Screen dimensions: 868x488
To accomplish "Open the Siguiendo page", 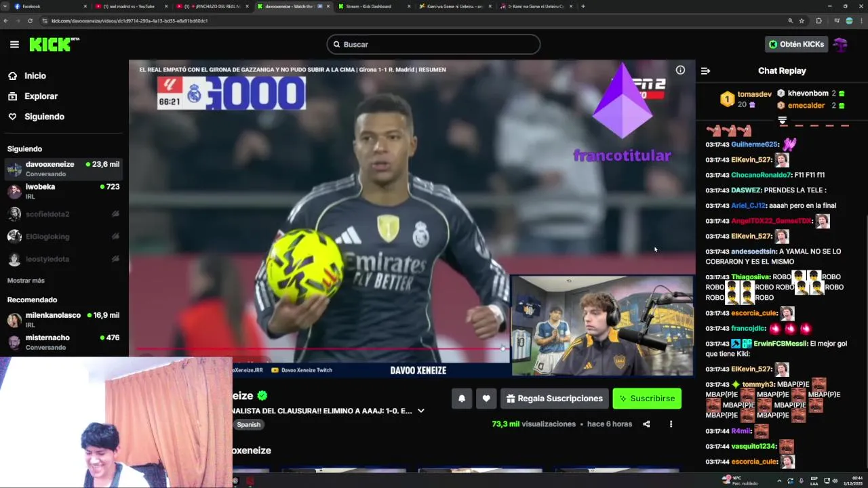I will 44,117.
